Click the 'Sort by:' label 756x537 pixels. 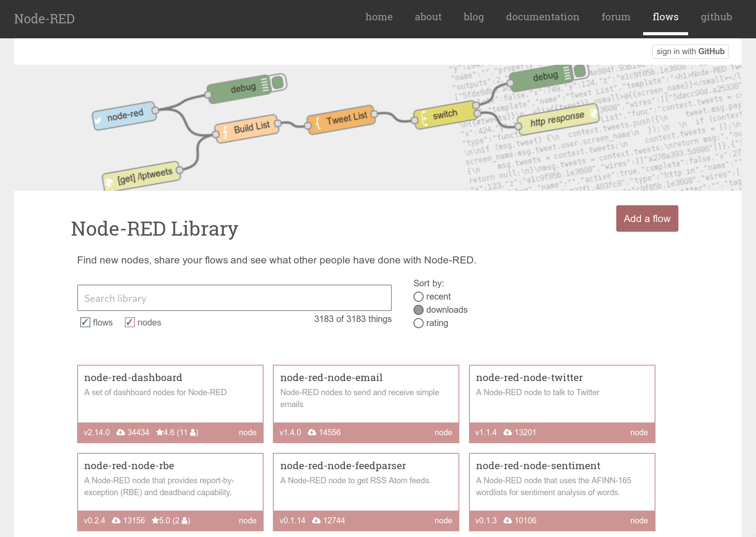[x=429, y=283]
